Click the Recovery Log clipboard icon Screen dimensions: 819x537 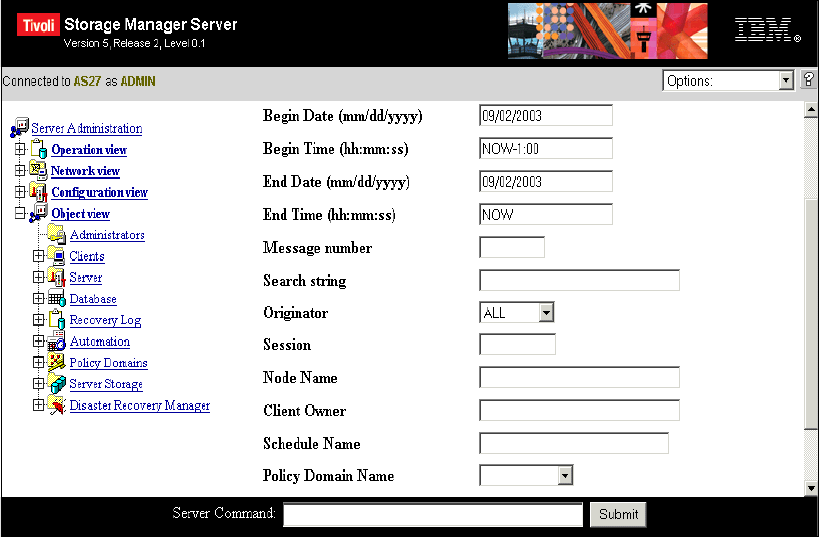(56, 319)
